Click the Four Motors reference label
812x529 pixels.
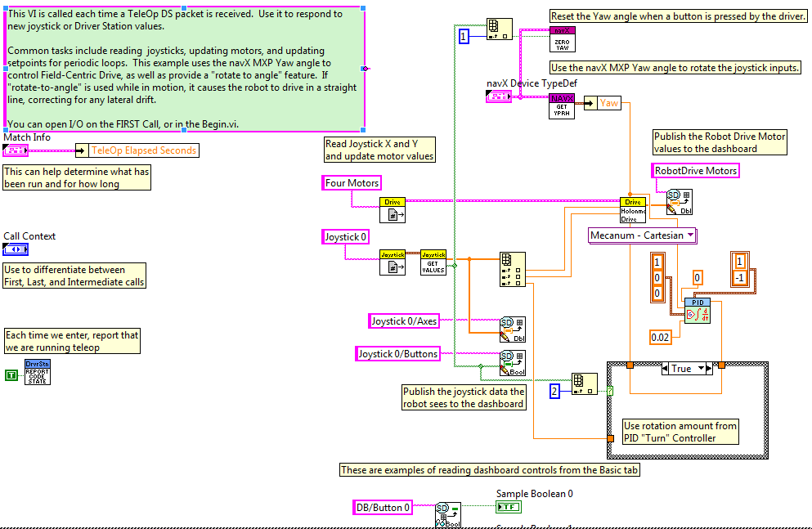click(352, 183)
